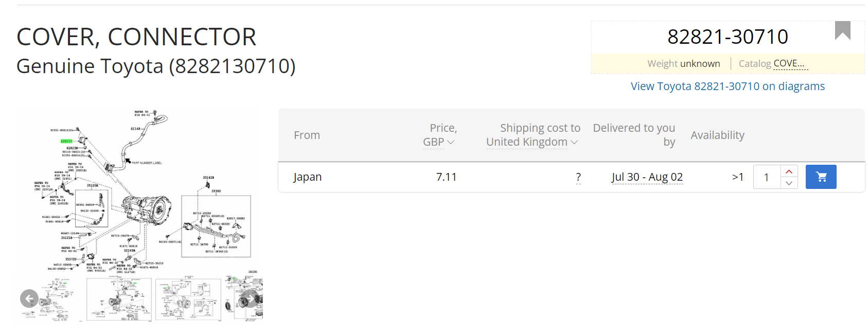Go to previous diagram with left arrow

click(x=29, y=298)
